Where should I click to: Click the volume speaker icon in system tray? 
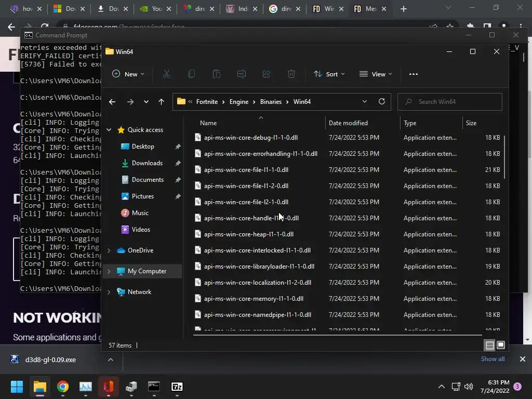click(x=469, y=387)
